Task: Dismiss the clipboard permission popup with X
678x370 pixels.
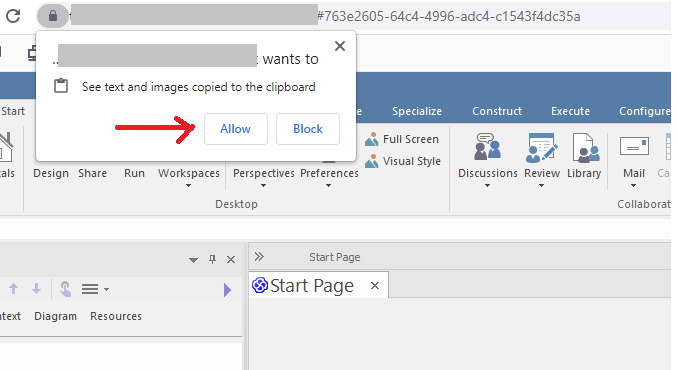Action: (340, 46)
